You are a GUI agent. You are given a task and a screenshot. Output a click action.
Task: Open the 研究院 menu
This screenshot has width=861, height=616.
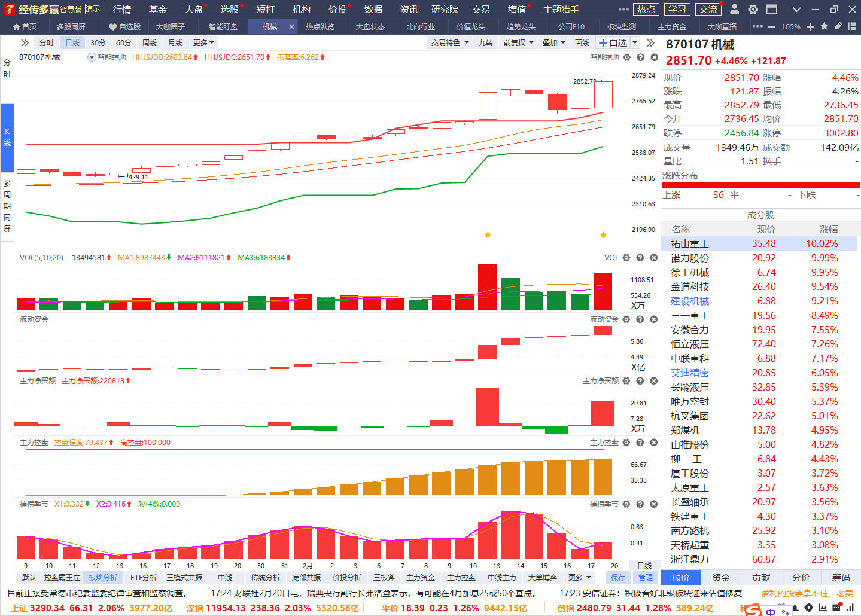pyautogui.click(x=445, y=9)
